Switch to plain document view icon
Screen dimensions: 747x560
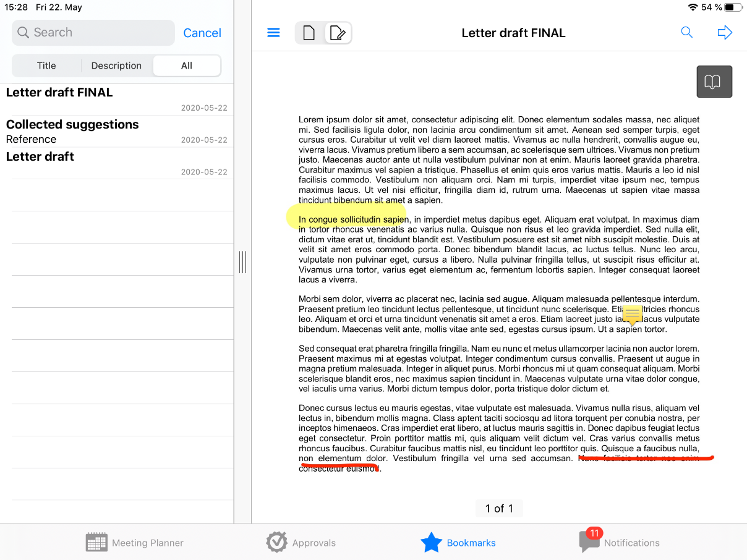[x=309, y=33]
